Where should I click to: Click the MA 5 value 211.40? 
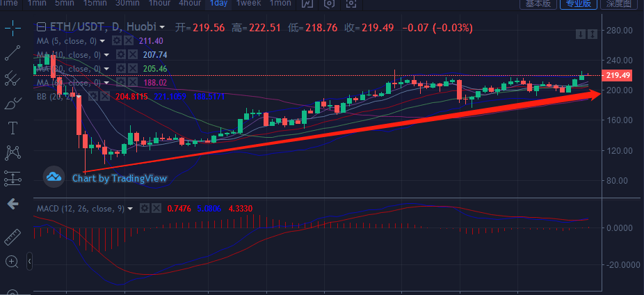(151, 40)
